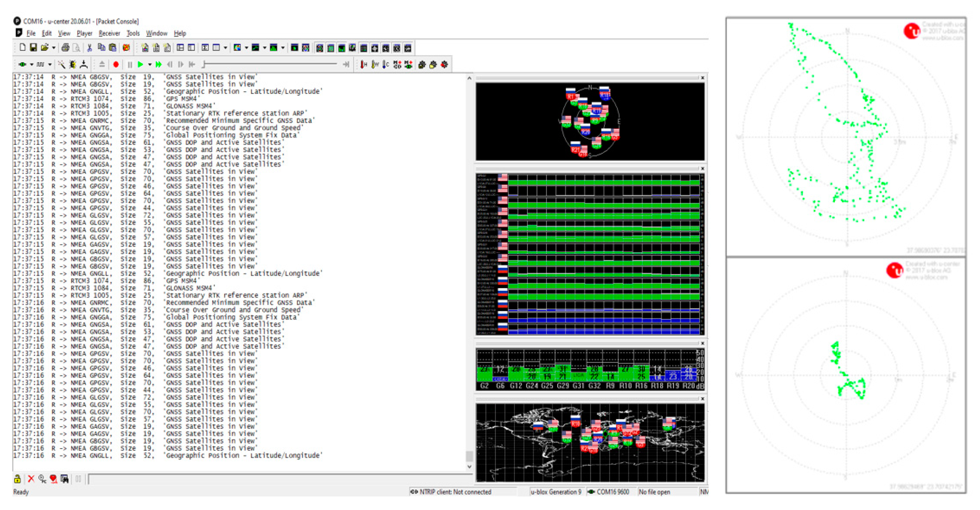Click the Save floppy disk icon

33,48
